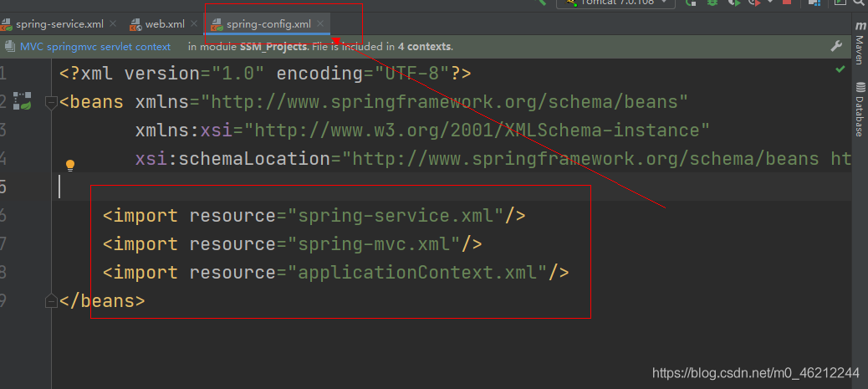Click the run with coverage icon
868x389 pixels.
[733, 3]
